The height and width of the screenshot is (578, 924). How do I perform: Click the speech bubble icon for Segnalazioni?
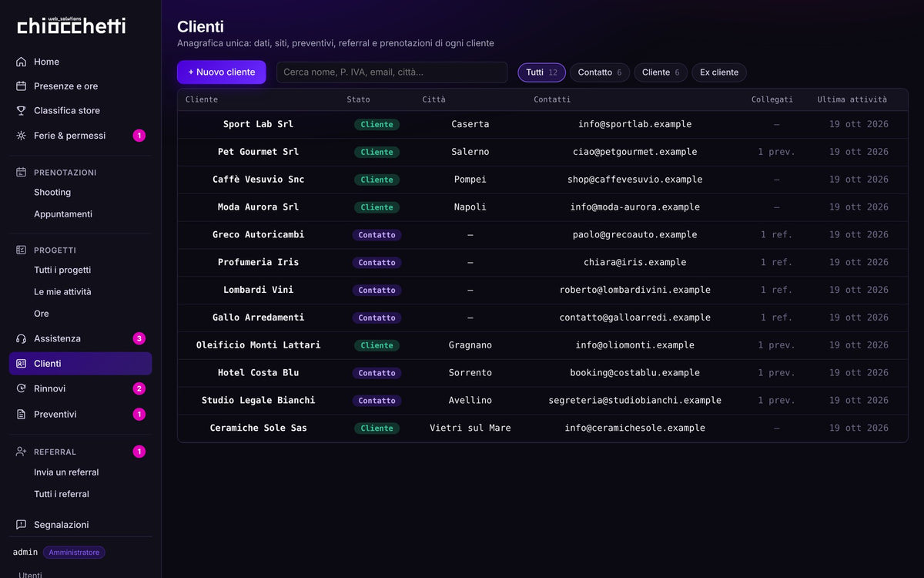click(x=21, y=525)
